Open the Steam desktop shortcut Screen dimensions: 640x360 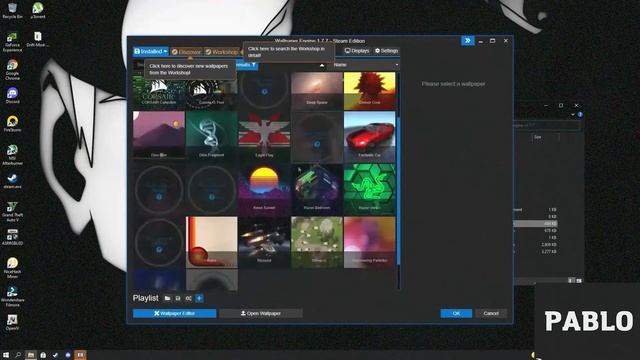[12, 181]
